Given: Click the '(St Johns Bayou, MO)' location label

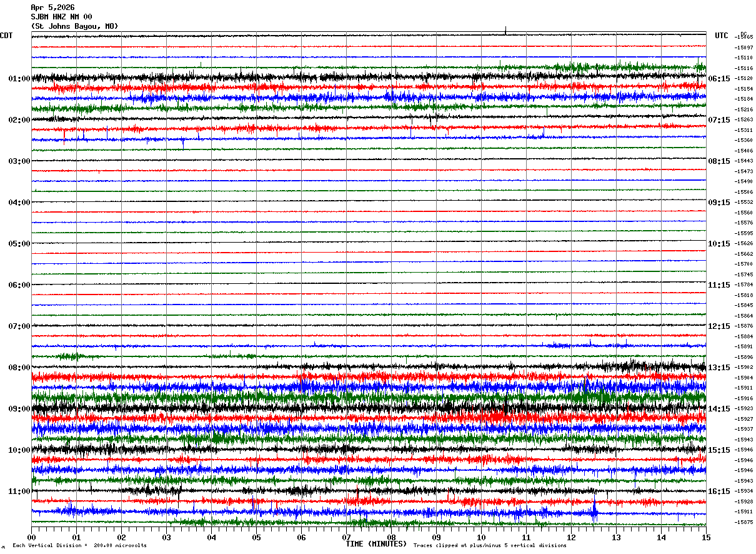Looking at the screenshot, I should [74, 26].
